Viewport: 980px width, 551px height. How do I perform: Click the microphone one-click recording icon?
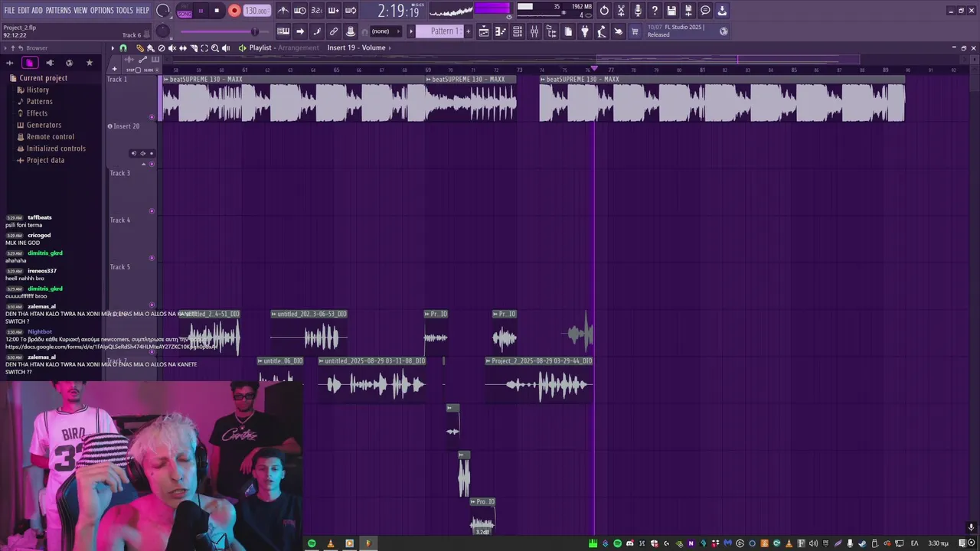click(x=638, y=11)
